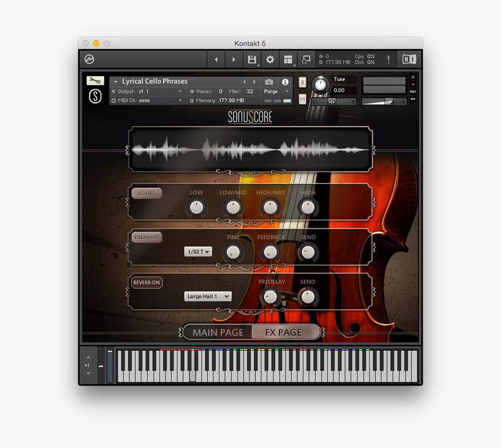Toggle the EQ OFF switch

[x=147, y=193]
